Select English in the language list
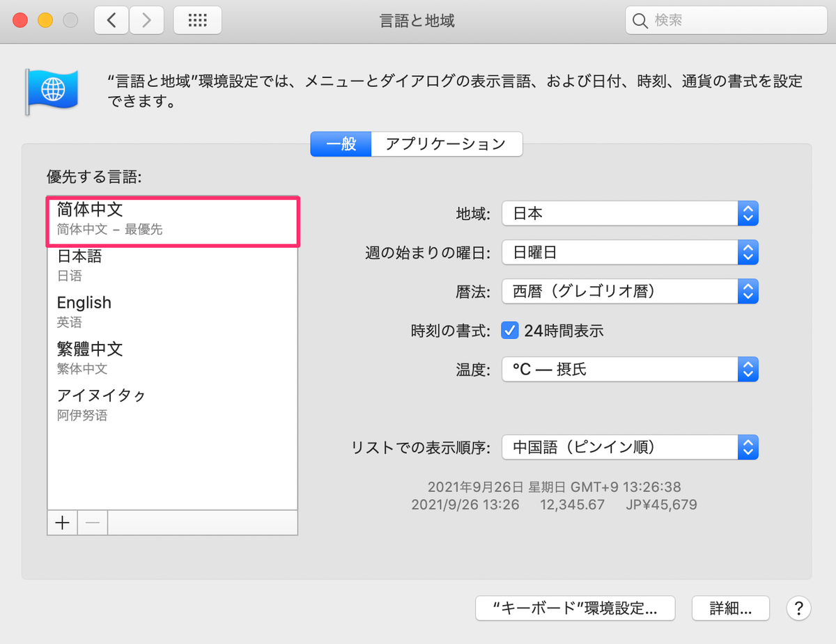Viewport: 836px width, 644px height. [173, 312]
